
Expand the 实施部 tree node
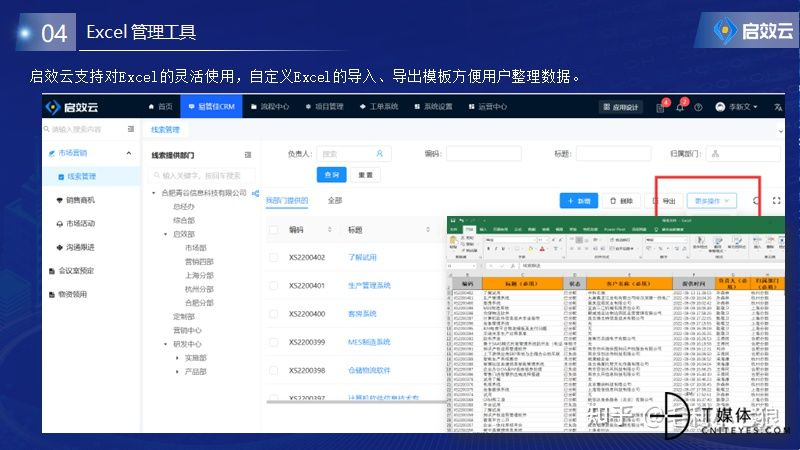click(x=177, y=358)
